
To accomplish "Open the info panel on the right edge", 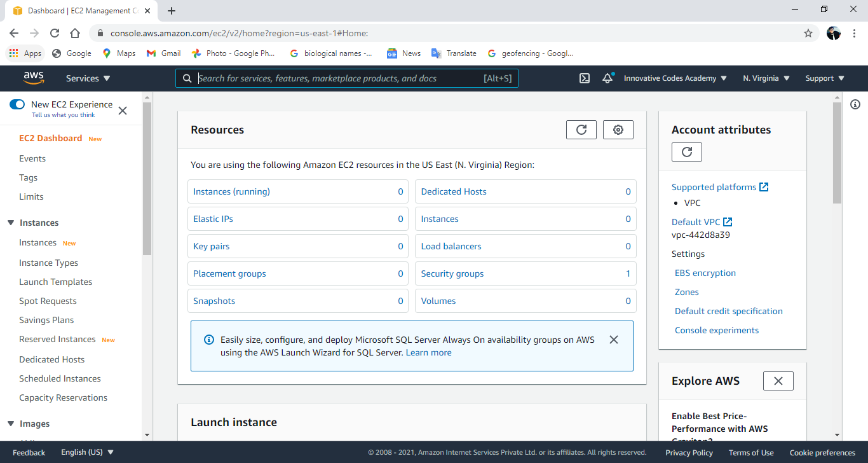I will pyautogui.click(x=855, y=104).
